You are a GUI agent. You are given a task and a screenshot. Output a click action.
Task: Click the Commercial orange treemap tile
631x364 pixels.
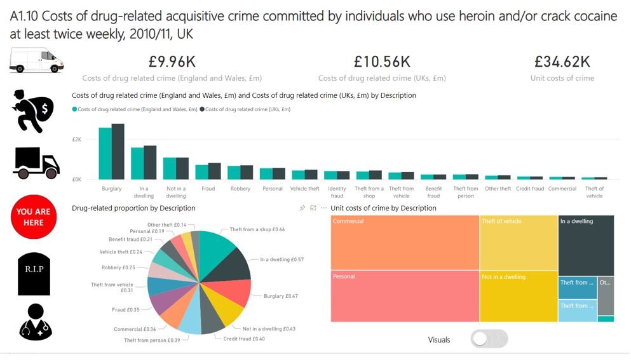click(405, 243)
